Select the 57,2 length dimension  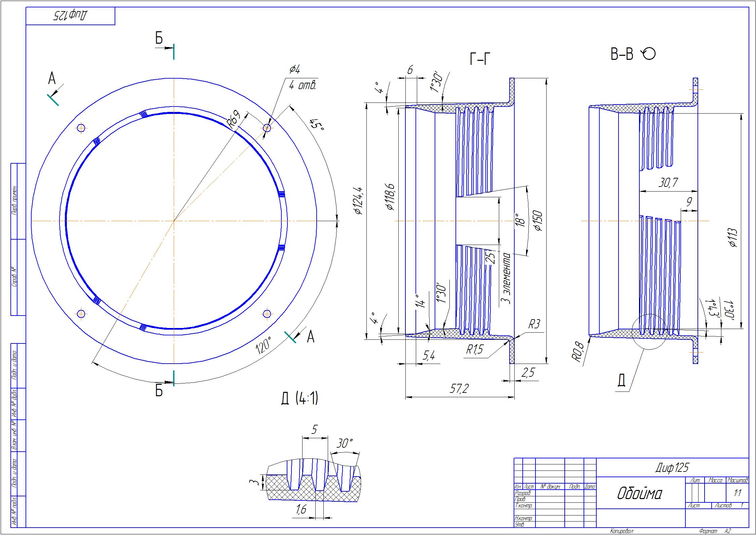click(x=459, y=389)
